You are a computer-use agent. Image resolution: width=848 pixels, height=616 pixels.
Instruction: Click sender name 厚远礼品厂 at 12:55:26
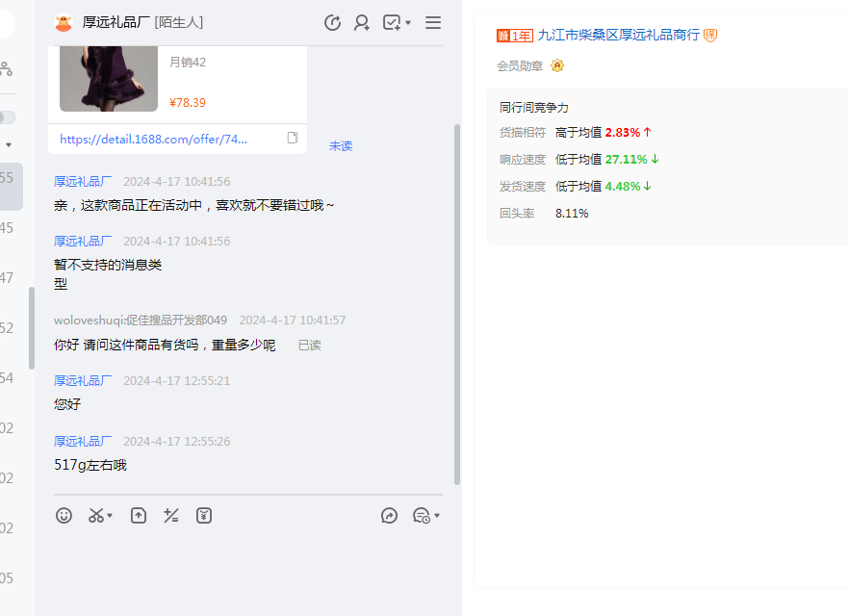pyautogui.click(x=83, y=442)
